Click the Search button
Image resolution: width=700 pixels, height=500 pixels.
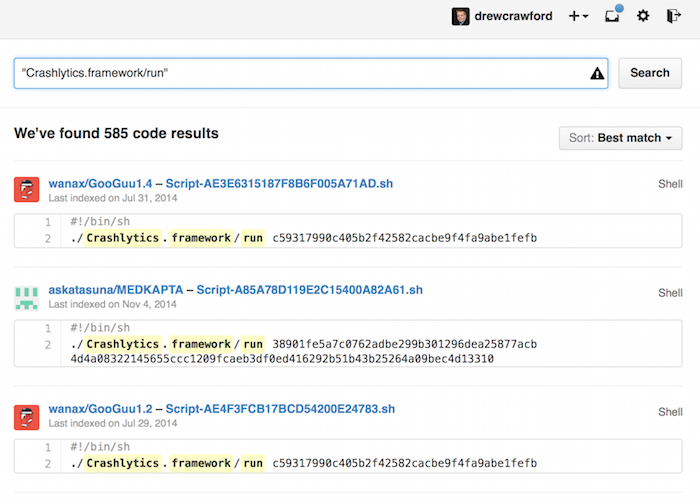tap(650, 73)
